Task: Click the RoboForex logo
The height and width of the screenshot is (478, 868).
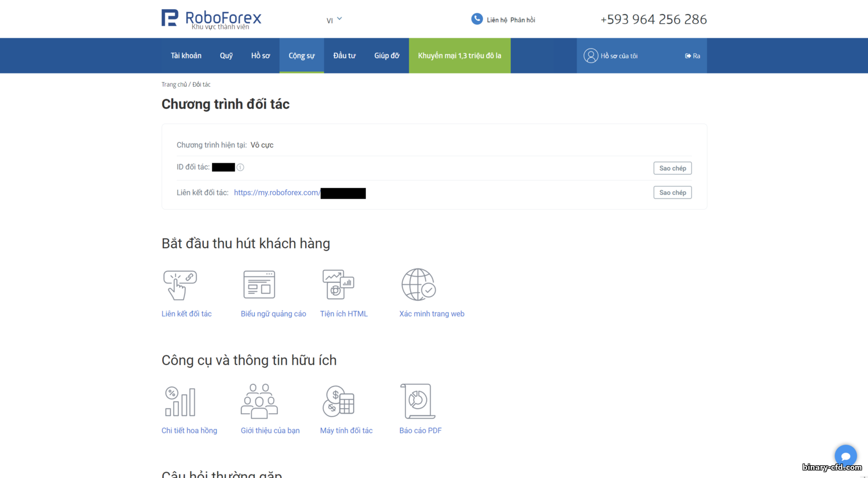Action: 211,19
